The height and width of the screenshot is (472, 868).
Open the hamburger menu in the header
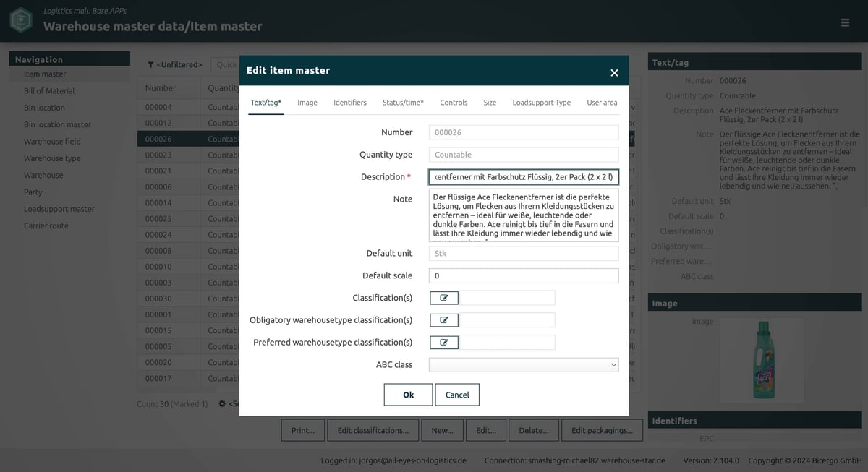(845, 22)
